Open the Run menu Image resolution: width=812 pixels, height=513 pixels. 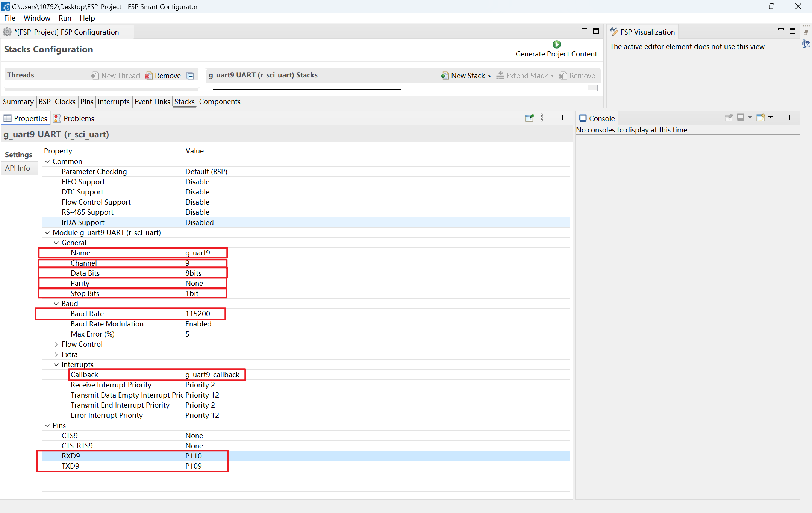pyautogui.click(x=65, y=18)
